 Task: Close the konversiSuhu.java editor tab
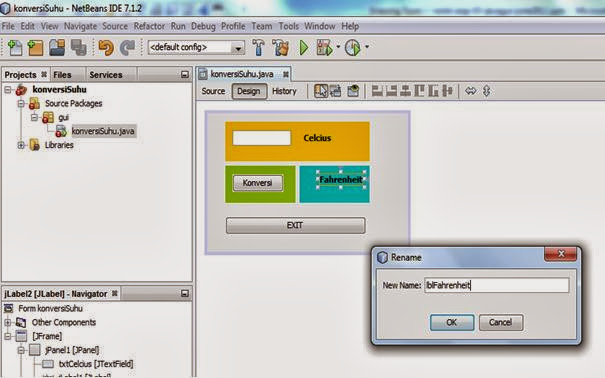286,74
